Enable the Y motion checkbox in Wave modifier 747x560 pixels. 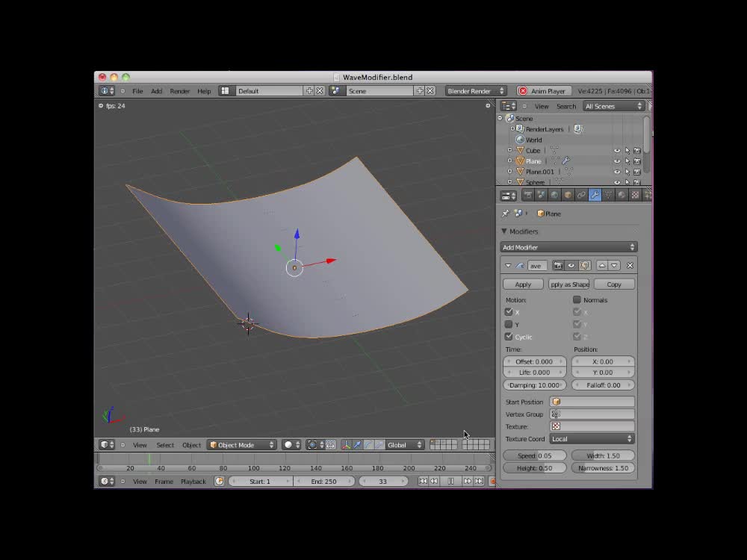(x=509, y=325)
